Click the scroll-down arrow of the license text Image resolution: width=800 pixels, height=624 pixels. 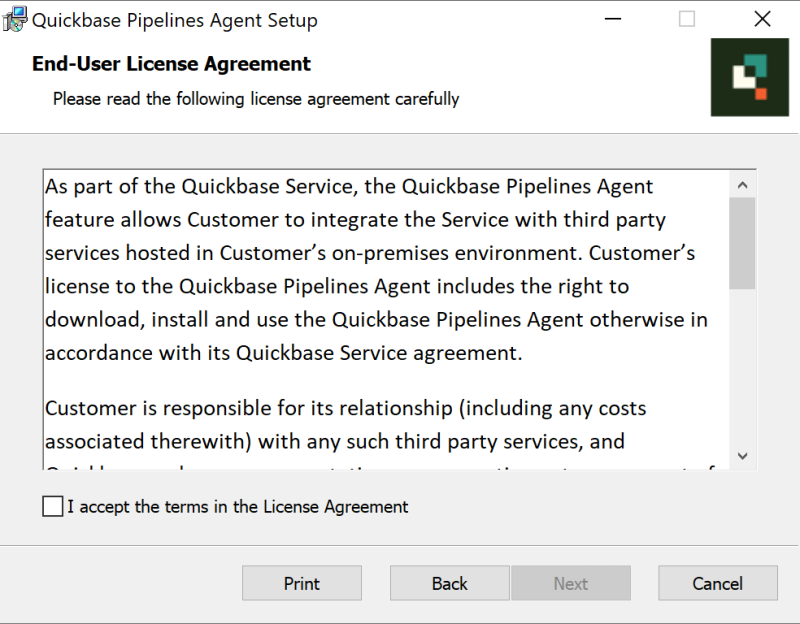(x=742, y=456)
